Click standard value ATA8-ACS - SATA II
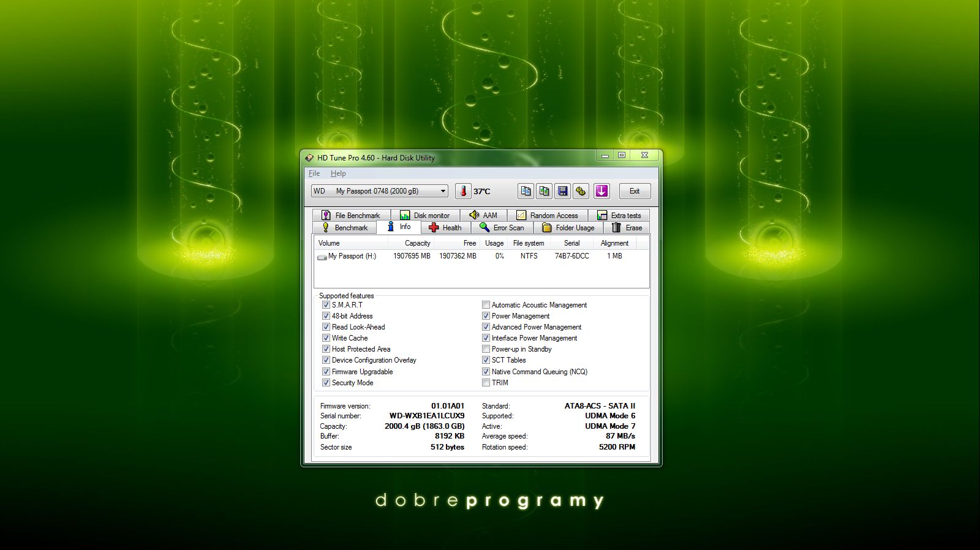Viewport: 980px width, 550px height. [x=600, y=405]
